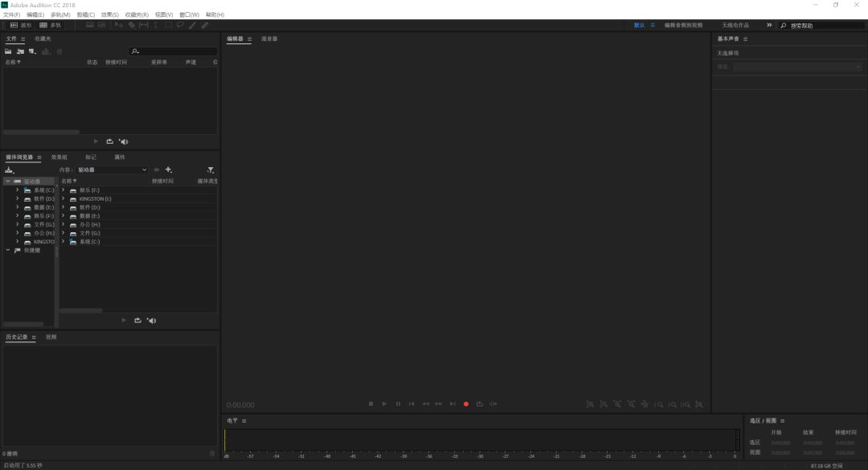Toggle auto-play speaker icon in Media Browser

click(151, 321)
